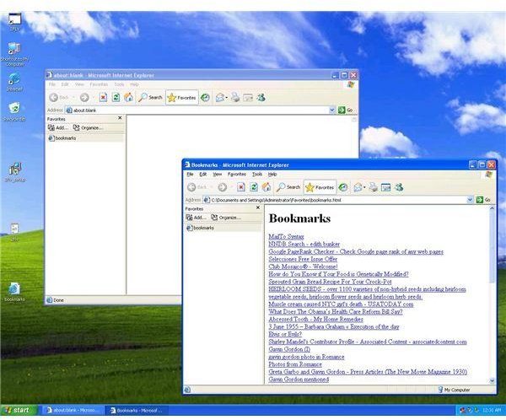Open Help menu in Bookmarks window
Screen dimensions: 506x420
(x=272, y=174)
